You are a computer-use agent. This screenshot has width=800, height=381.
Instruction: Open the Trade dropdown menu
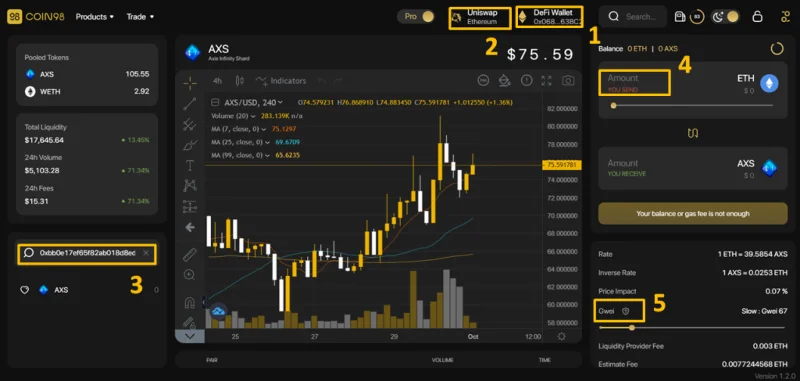pos(140,17)
